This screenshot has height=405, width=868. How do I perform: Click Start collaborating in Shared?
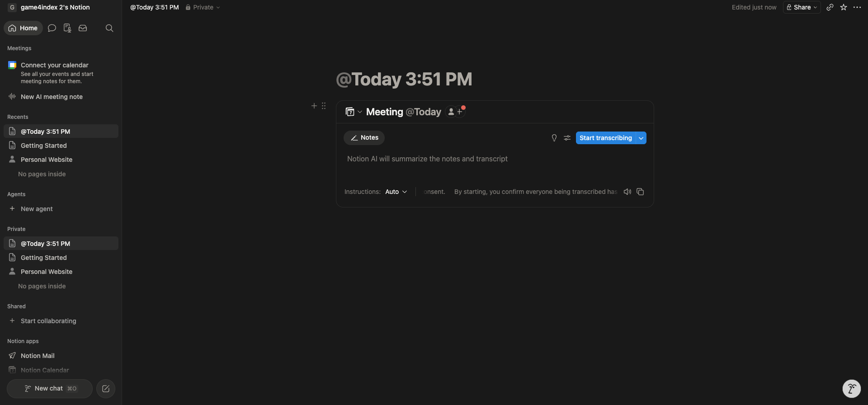point(61,321)
